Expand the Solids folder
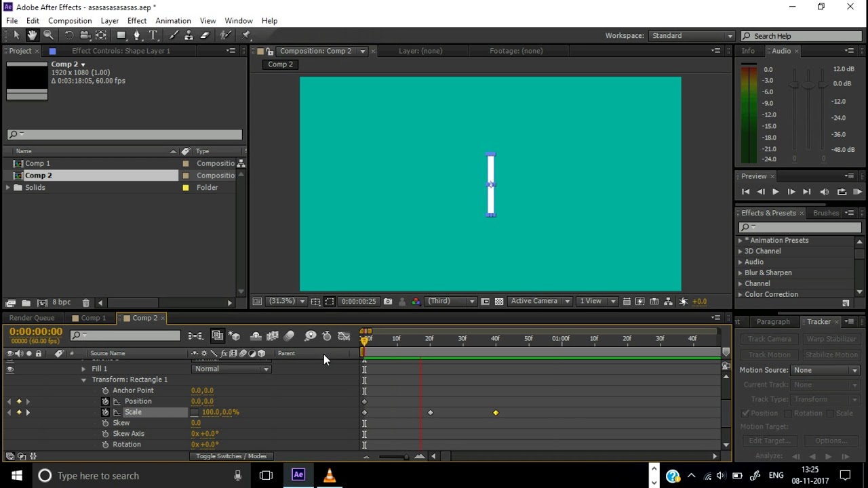The height and width of the screenshot is (488, 868). (x=7, y=188)
